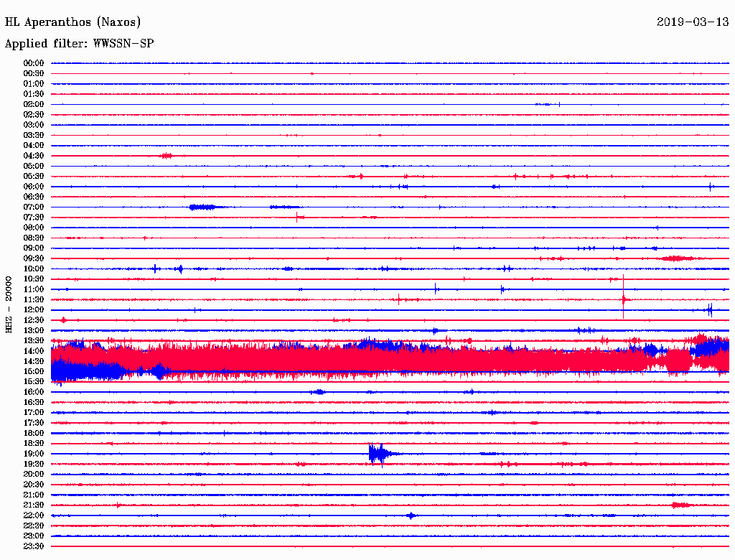735x560 pixels.
Task: Click the 00:30 time label
Action: click(x=34, y=73)
